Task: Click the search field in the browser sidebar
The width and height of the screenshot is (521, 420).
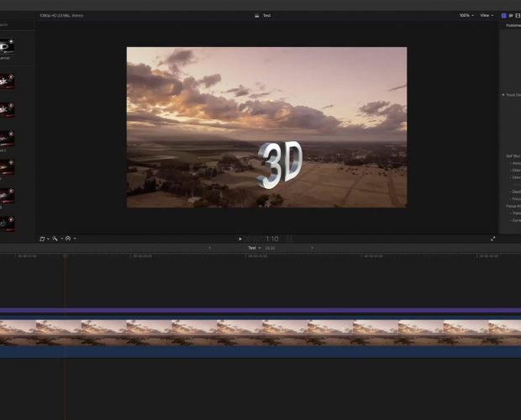Action: coord(17,24)
